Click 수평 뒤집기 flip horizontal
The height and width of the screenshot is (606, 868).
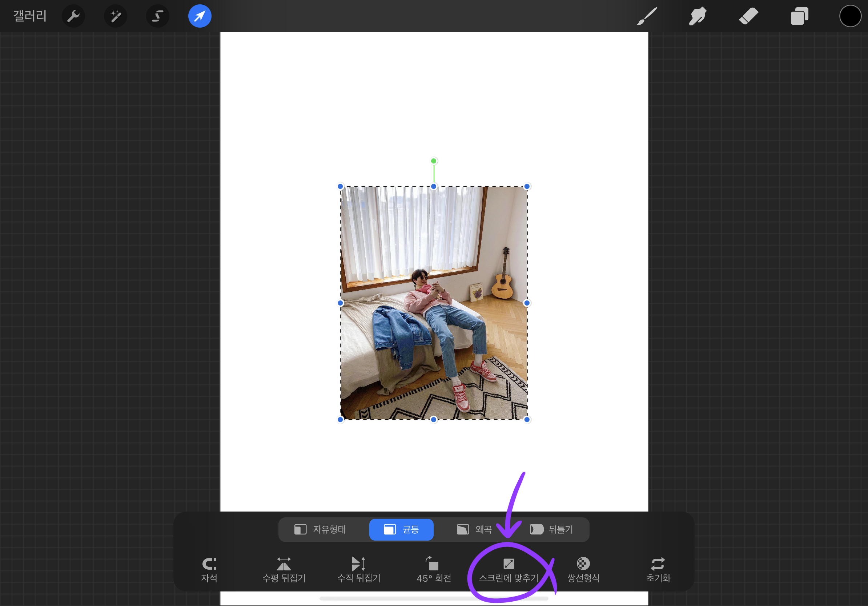(x=284, y=570)
